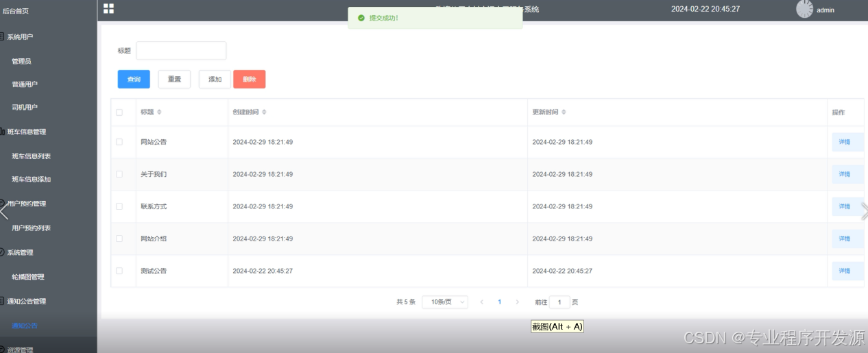
Task: Click the 前往 page number input
Action: [x=559, y=302]
